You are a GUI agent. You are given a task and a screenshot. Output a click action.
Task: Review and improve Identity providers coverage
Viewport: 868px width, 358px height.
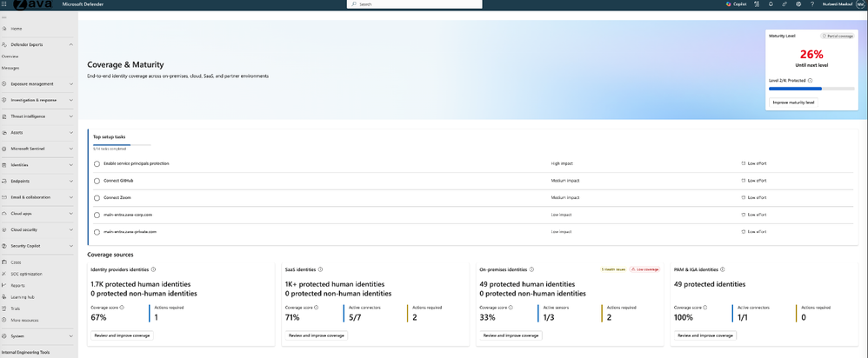(122, 335)
